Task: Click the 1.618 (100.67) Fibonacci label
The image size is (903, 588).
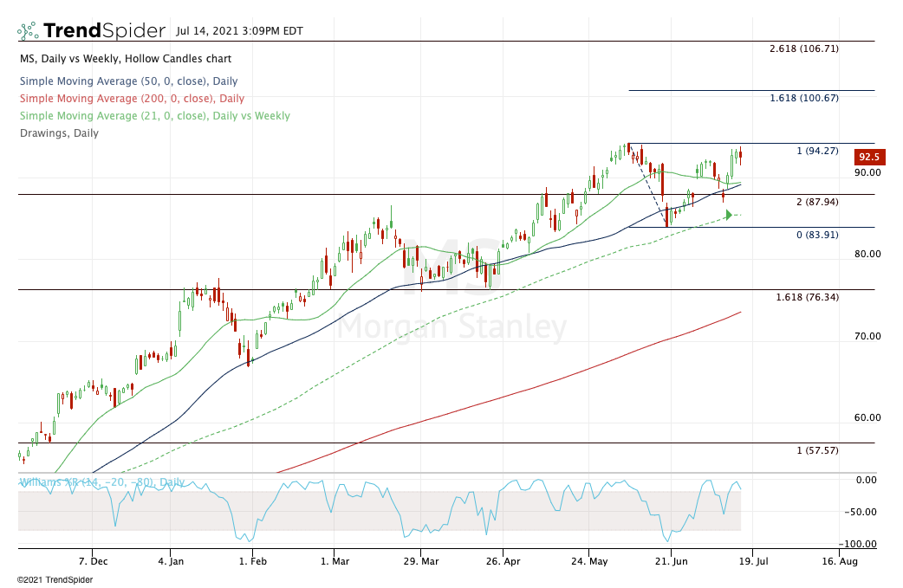Action: [x=804, y=98]
